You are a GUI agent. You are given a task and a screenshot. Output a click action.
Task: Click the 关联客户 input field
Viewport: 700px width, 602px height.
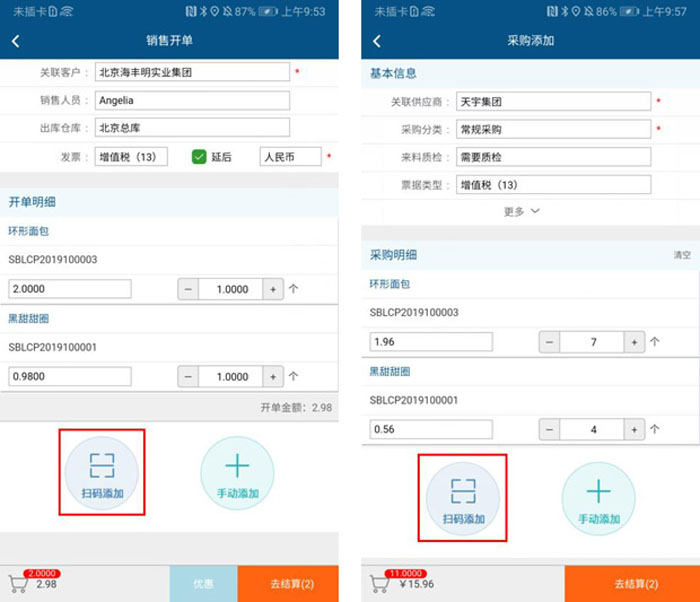coord(191,72)
